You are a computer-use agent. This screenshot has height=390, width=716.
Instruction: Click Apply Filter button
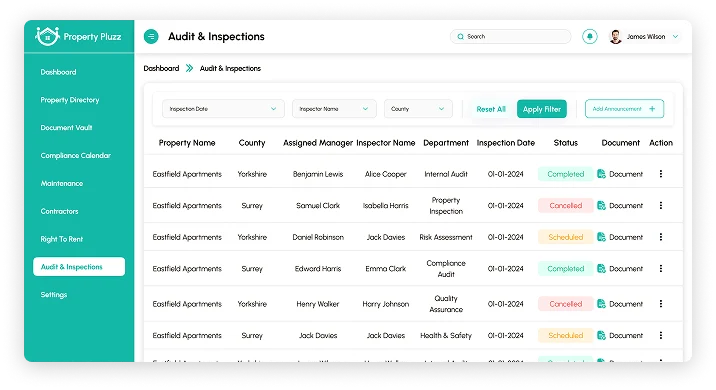tap(542, 109)
